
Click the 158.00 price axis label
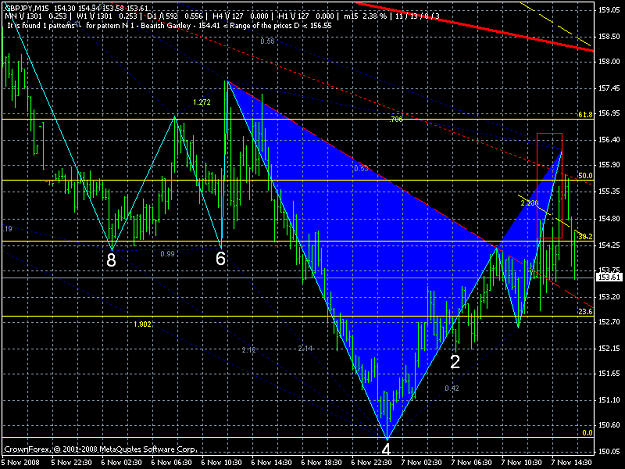coord(609,61)
